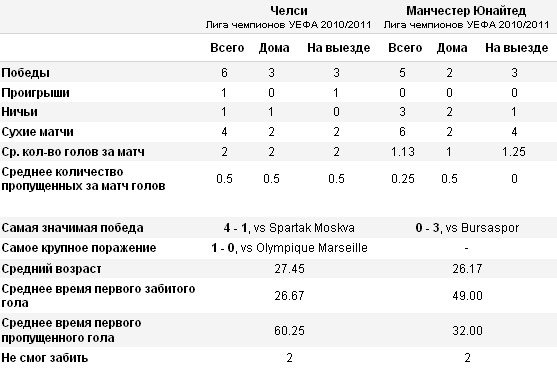557x370 pixels.
Task: Click the 0 - 3 vs Bursaspor result
Action: click(x=467, y=228)
